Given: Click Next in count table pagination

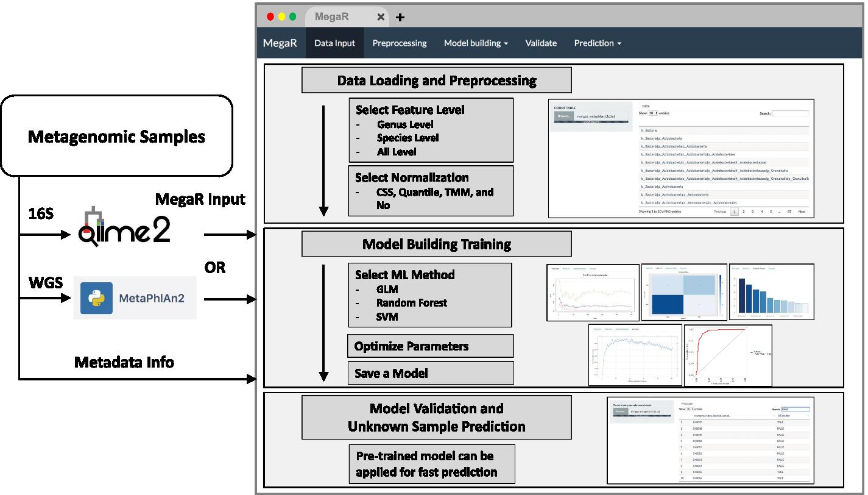Looking at the screenshot, I should pos(802,212).
